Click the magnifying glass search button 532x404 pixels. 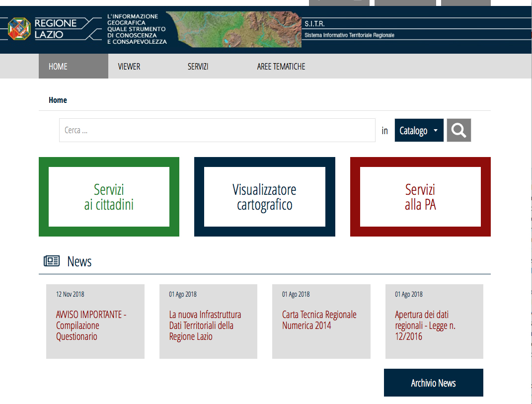[x=458, y=131]
